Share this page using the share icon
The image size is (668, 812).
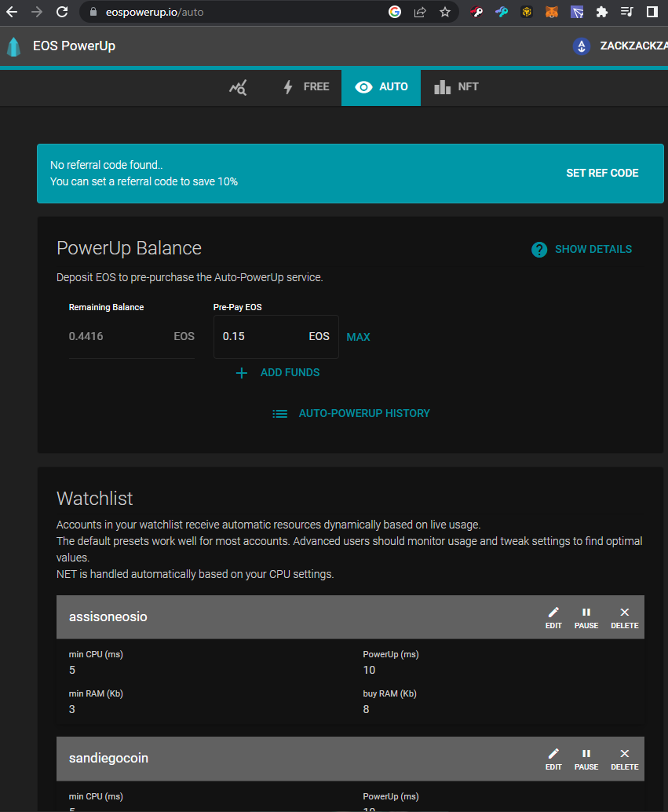(420, 12)
